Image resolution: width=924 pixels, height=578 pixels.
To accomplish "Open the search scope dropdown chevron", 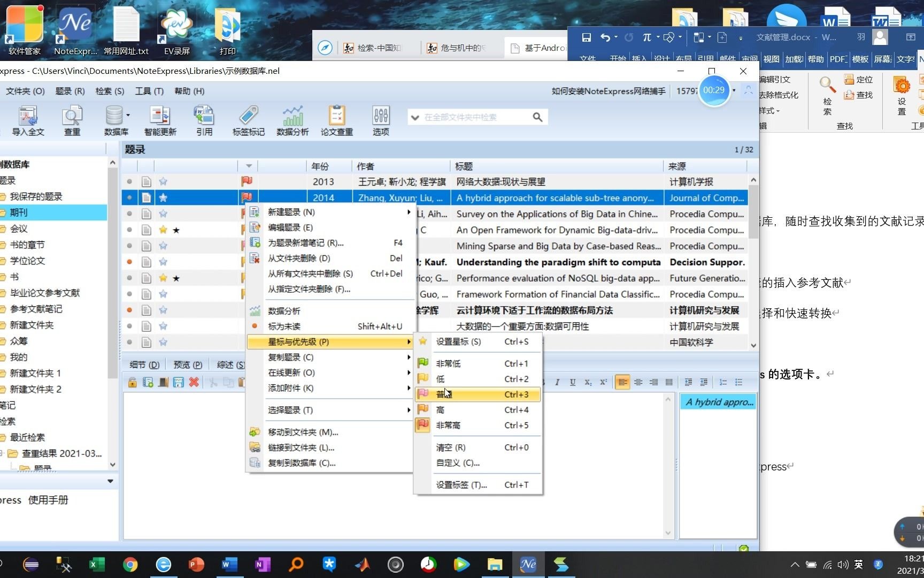I will tap(415, 117).
